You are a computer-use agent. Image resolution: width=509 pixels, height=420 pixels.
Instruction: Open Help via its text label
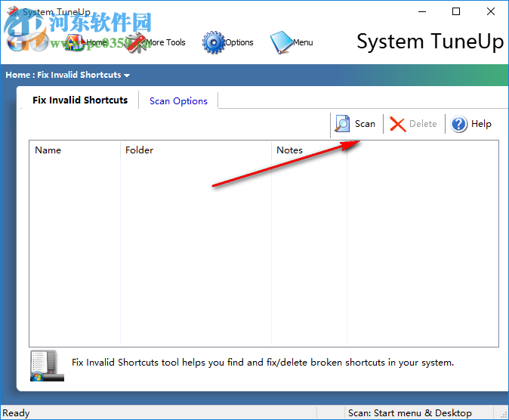[x=481, y=124]
